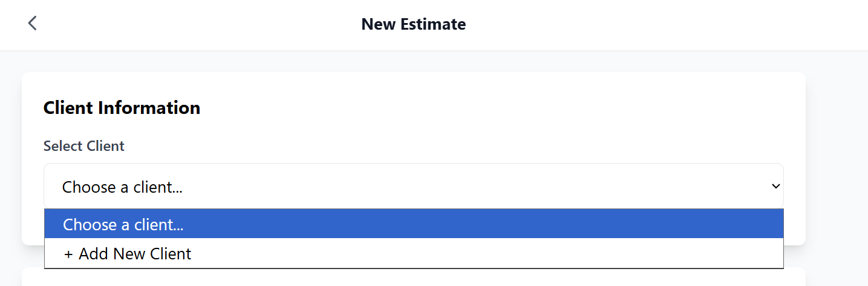Click the blue highlighted row in the dropdown list
This screenshot has height=286, width=868.
coord(413,225)
